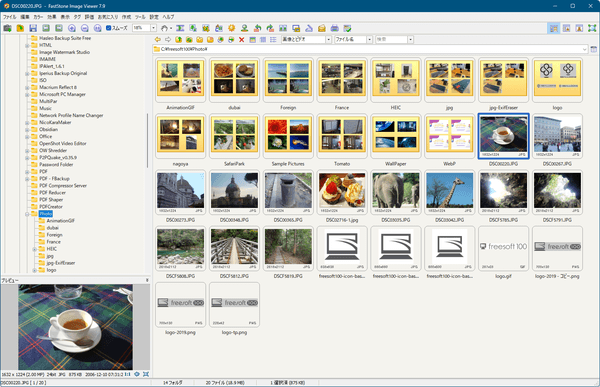This screenshot has height=387, width=600.
Task: Select the AnimationGIF folder thumbnail
Action: (x=180, y=80)
